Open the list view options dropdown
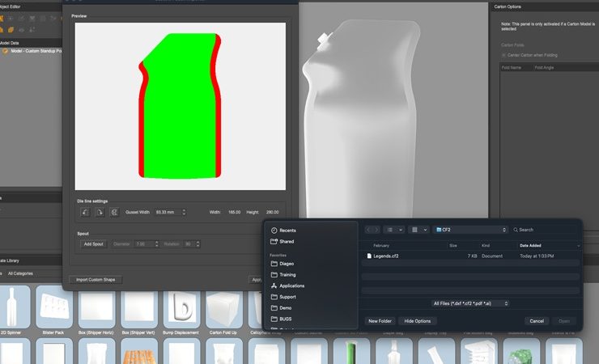The width and height of the screenshot is (599, 364). click(x=393, y=230)
